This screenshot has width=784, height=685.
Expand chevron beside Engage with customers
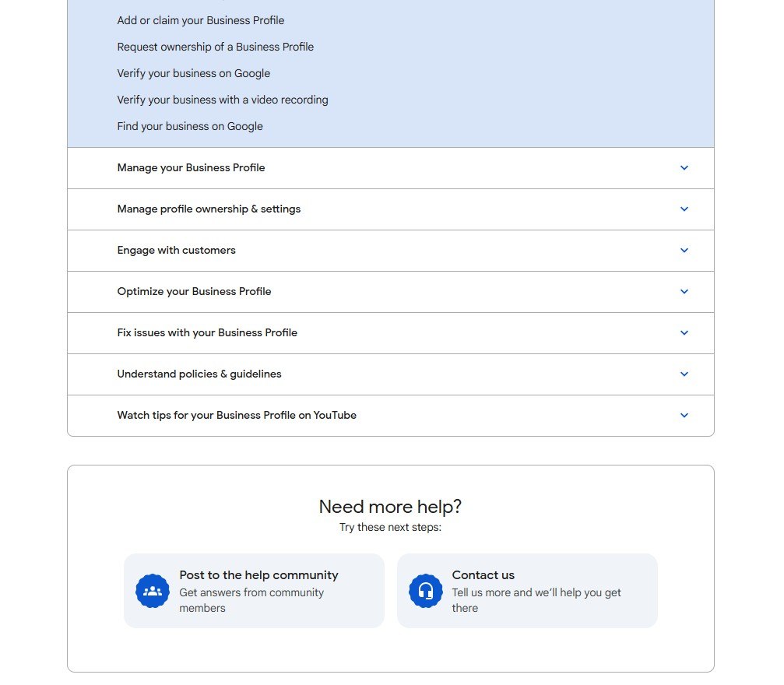[x=684, y=251]
